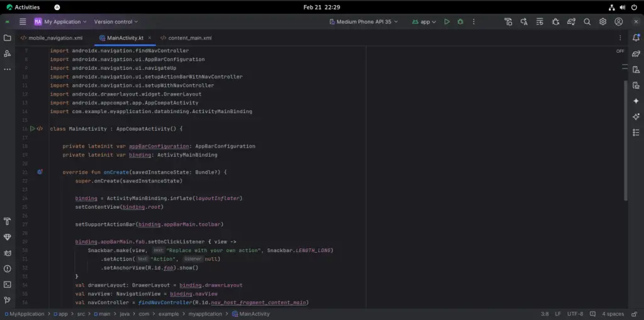Click related XML file gutter icon line 16
Image resolution: width=644 pixels, height=320 pixels.
click(x=40, y=129)
